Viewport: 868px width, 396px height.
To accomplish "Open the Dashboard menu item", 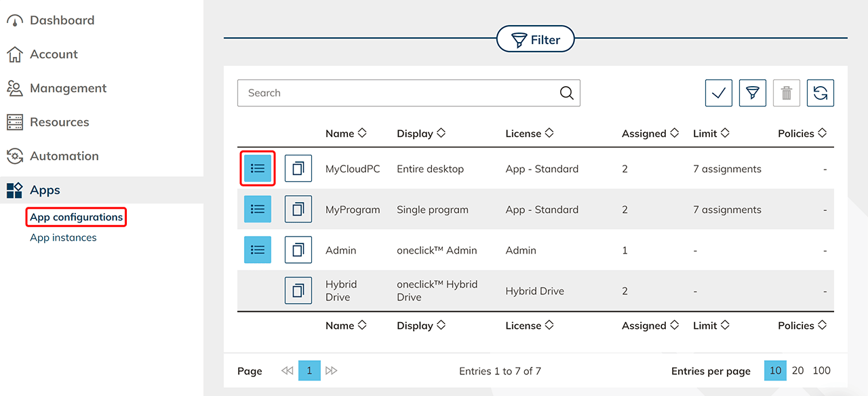I will pyautogui.click(x=62, y=20).
